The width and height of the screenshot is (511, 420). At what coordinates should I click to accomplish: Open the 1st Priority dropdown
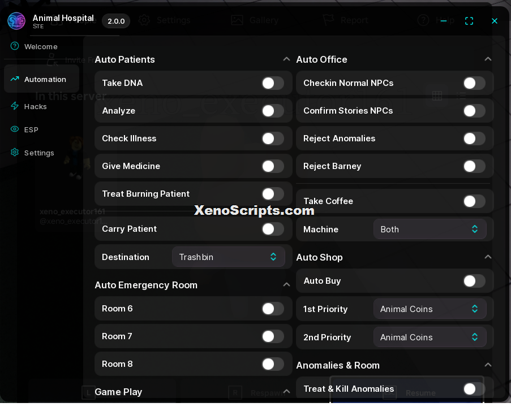coord(430,309)
